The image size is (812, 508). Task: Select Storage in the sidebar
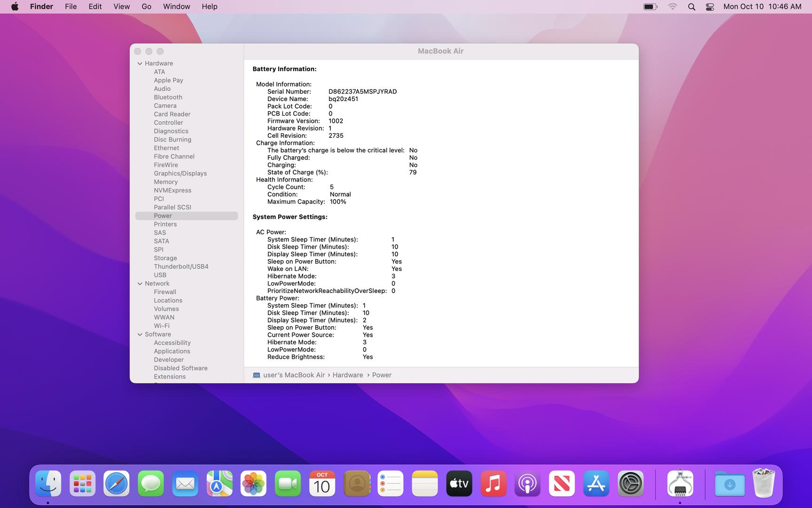(165, 258)
